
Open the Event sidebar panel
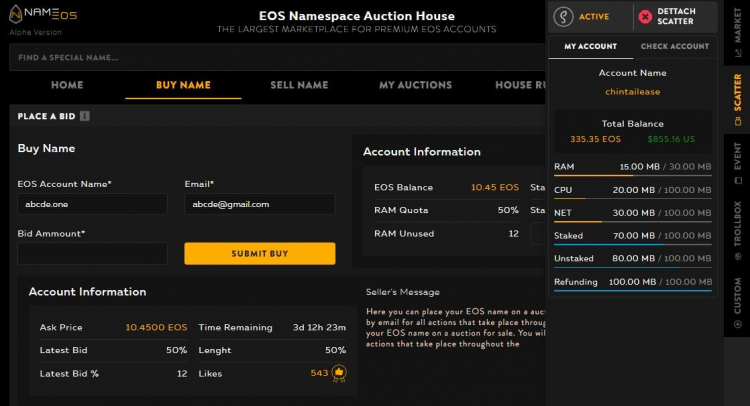click(737, 163)
